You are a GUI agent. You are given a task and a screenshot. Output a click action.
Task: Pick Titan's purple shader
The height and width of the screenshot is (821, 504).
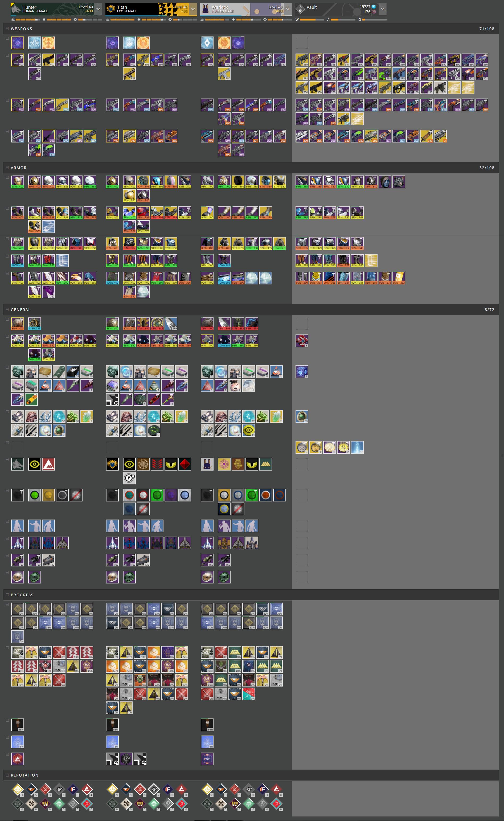pos(171,495)
